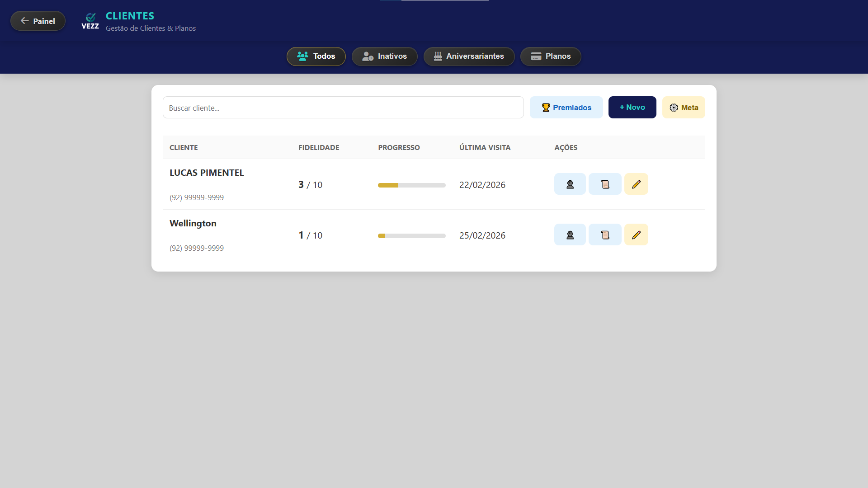Open profile icon for Wellington
Image resolution: width=868 pixels, height=488 pixels.
[570, 235]
